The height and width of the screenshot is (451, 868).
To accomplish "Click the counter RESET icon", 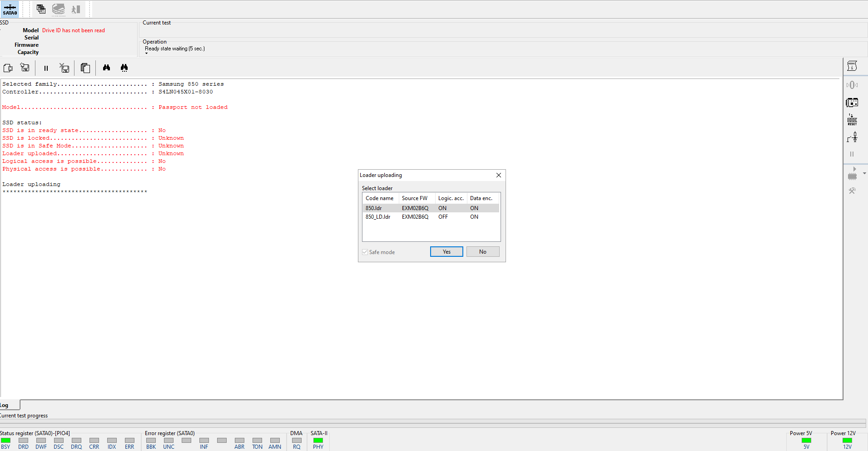I will coord(852,120).
